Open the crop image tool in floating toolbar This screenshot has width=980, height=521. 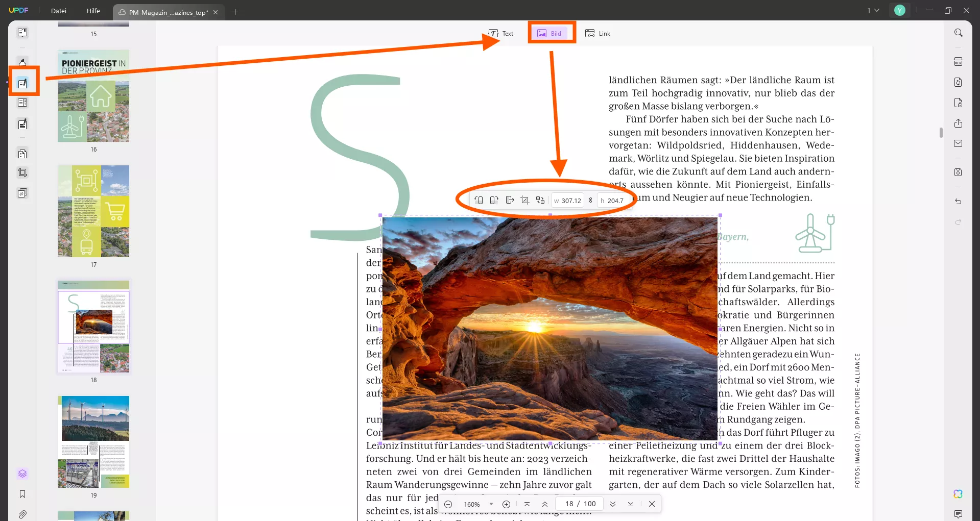point(525,200)
